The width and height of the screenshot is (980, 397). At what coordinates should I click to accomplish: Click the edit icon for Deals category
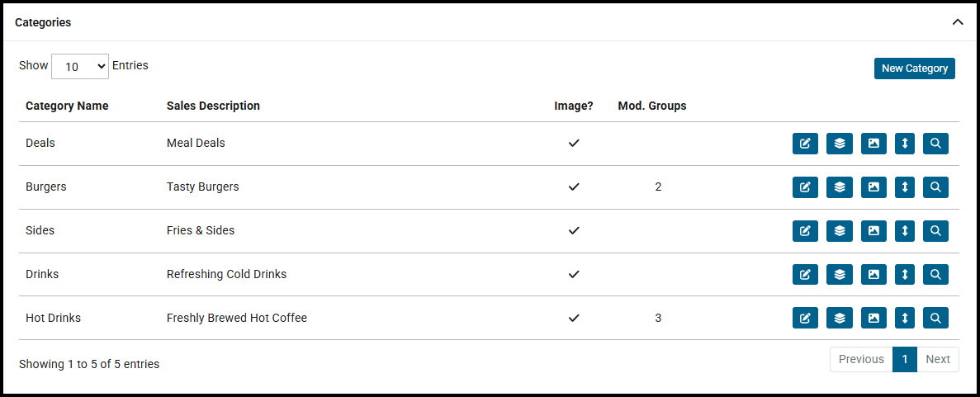point(805,143)
